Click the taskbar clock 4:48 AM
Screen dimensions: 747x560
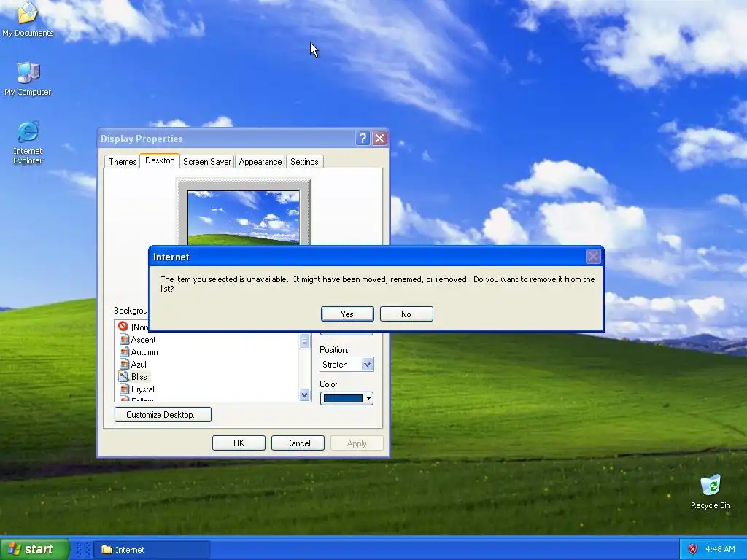click(720, 549)
